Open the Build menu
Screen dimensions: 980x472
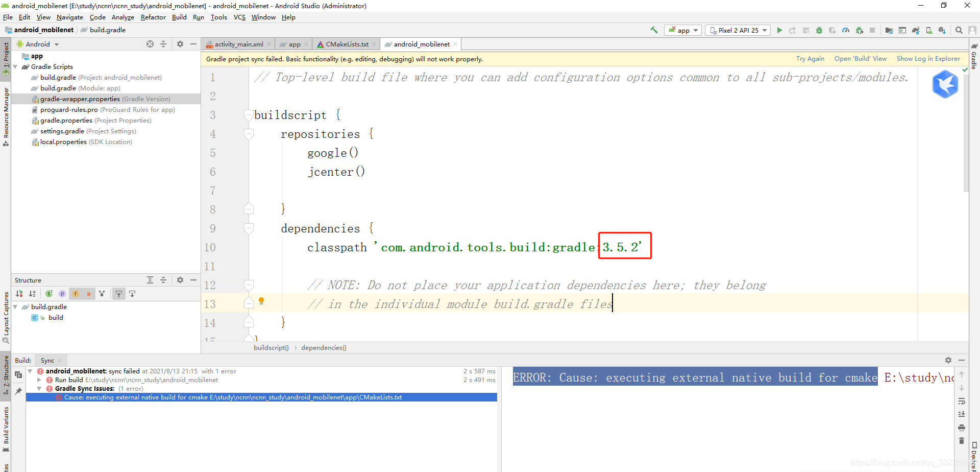click(179, 17)
